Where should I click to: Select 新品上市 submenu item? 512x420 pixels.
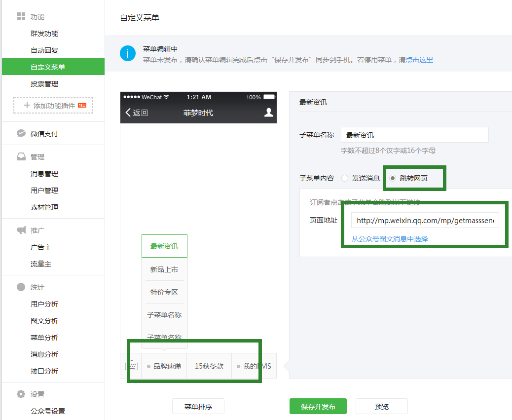pyautogui.click(x=164, y=269)
